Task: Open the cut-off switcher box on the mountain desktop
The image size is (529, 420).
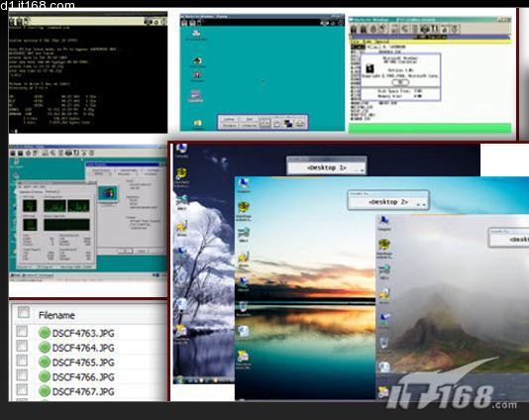Action: coord(509,238)
